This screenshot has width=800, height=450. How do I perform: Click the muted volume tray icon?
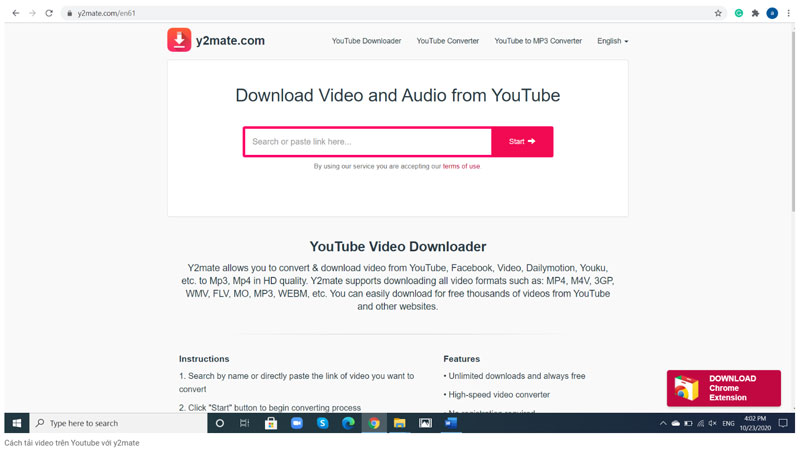pos(712,423)
